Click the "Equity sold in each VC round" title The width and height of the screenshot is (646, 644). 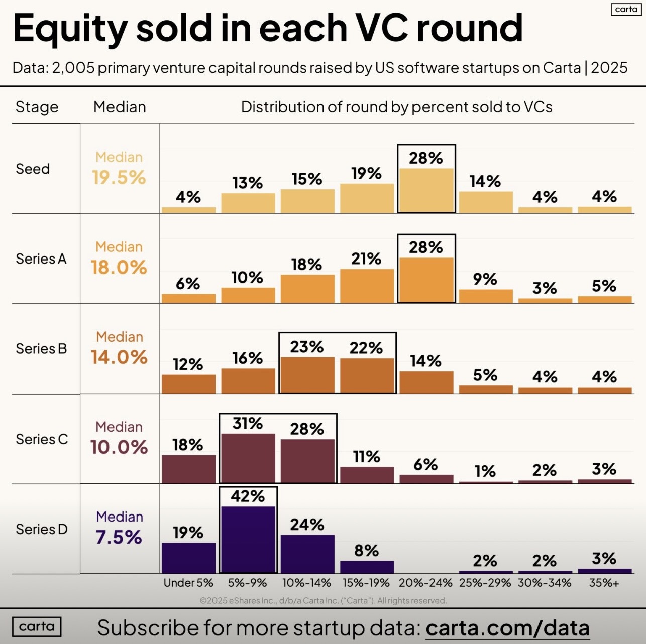click(268, 28)
